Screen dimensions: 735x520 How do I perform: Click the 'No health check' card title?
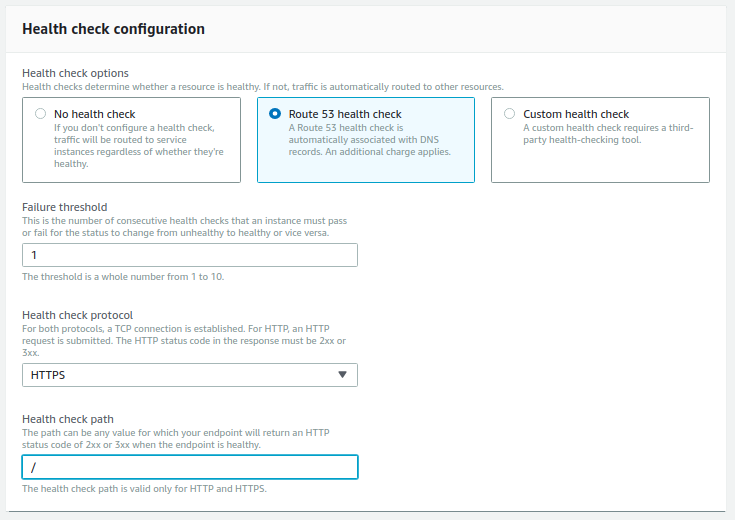click(95, 114)
